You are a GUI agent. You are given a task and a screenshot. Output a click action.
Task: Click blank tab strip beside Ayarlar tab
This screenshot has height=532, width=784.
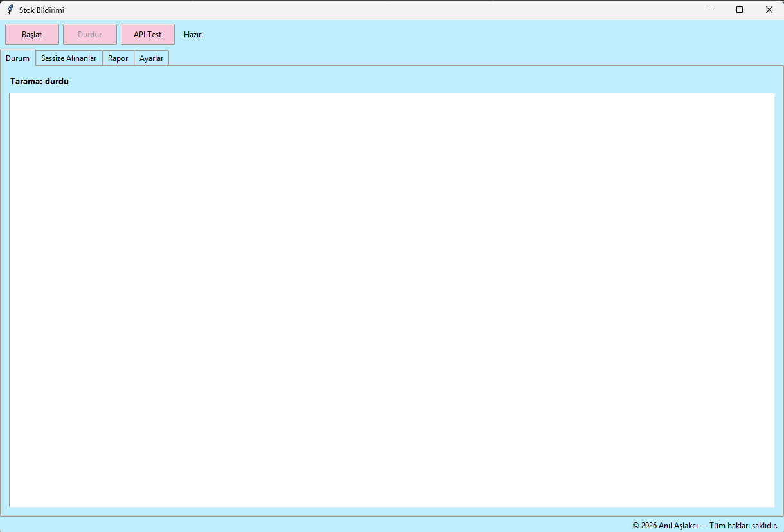pyautogui.click(x=476, y=58)
